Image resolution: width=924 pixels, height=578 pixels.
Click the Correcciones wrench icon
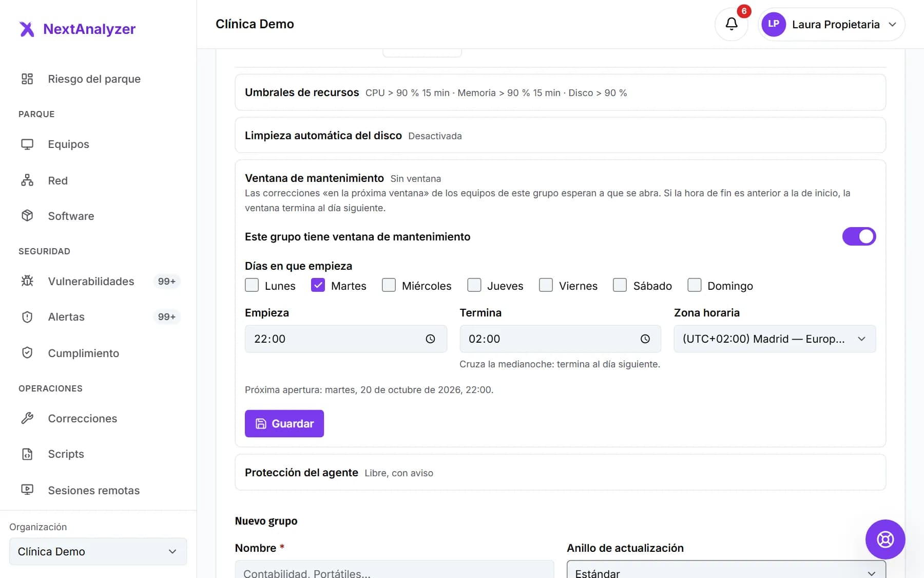coord(27,418)
